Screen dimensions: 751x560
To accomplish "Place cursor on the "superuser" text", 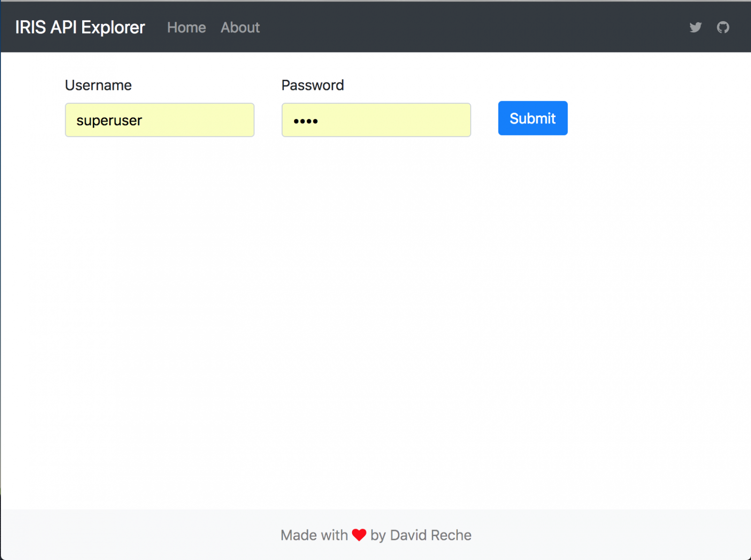I will (x=109, y=121).
